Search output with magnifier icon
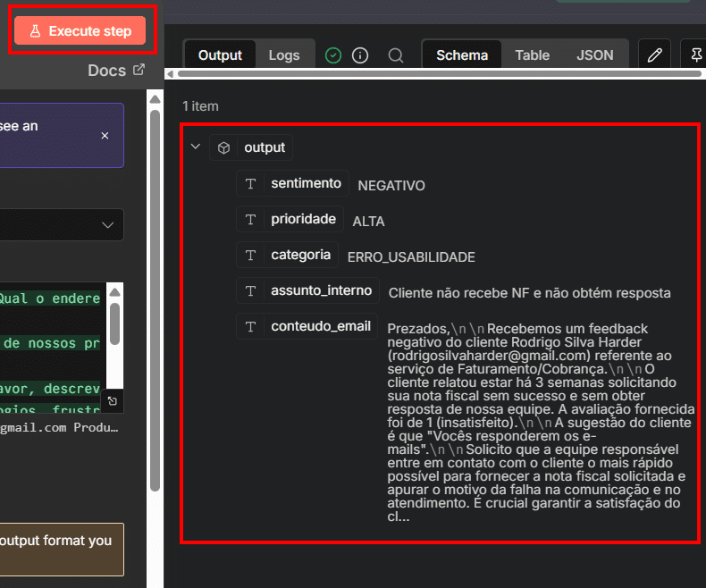This screenshot has width=706, height=588. 395,55
